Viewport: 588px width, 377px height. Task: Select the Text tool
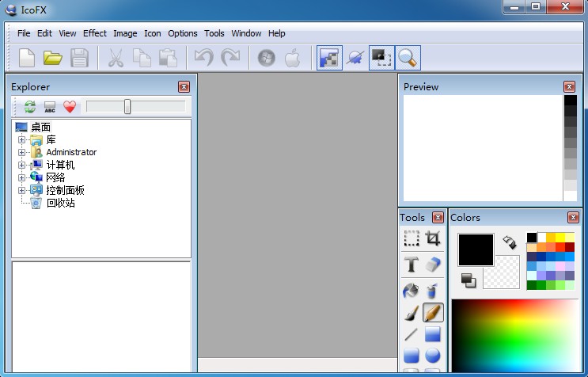[412, 265]
